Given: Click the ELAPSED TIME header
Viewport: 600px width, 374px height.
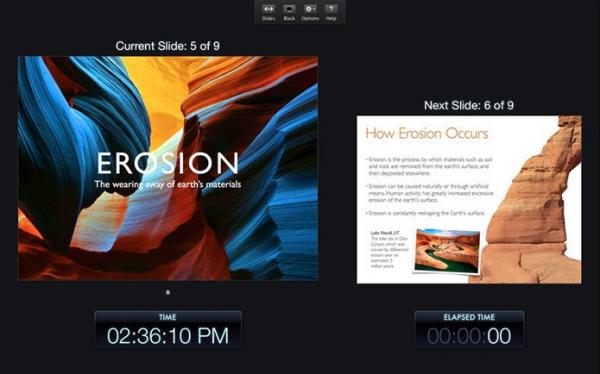Looking at the screenshot, I should [469, 317].
